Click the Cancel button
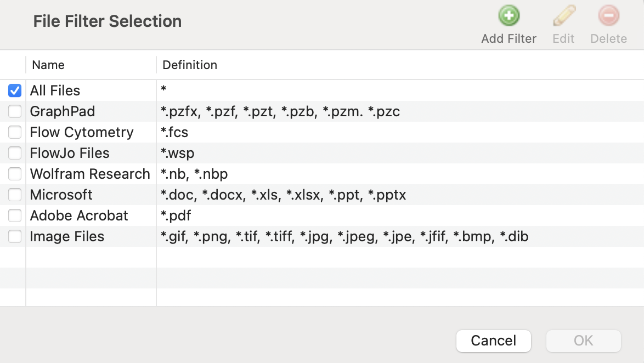The width and height of the screenshot is (644, 363). click(493, 341)
